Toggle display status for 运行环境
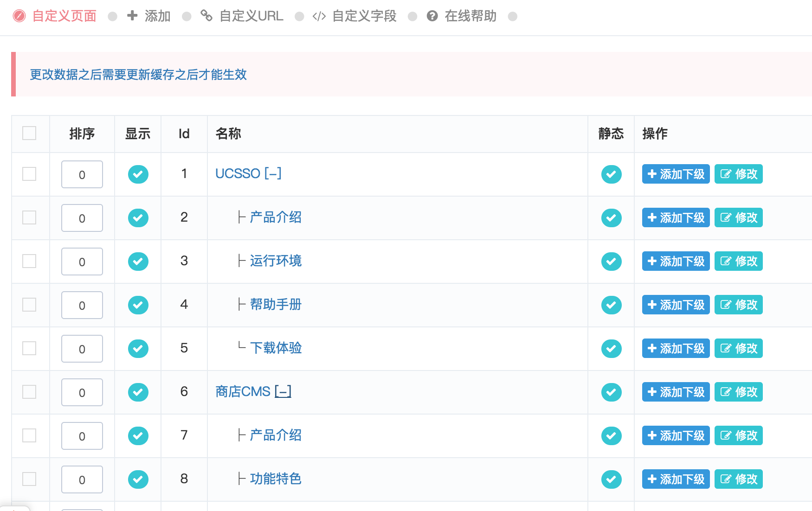 pyautogui.click(x=138, y=262)
